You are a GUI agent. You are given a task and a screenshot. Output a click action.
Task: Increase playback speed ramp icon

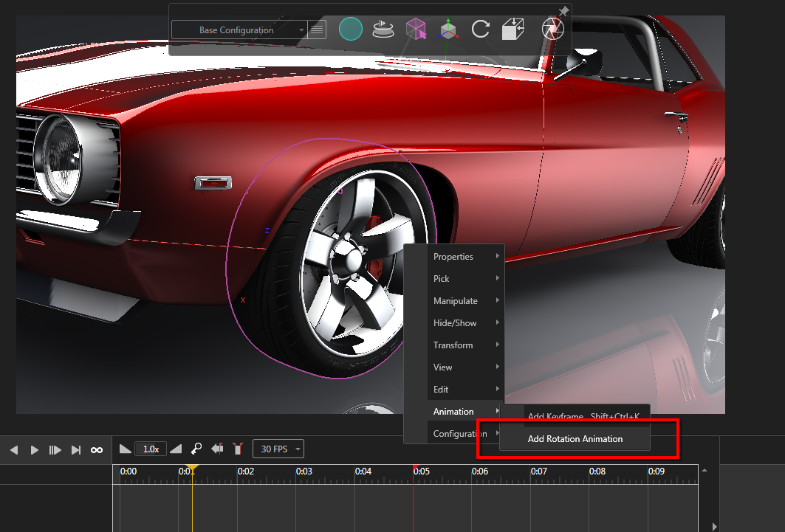(x=176, y=449)
